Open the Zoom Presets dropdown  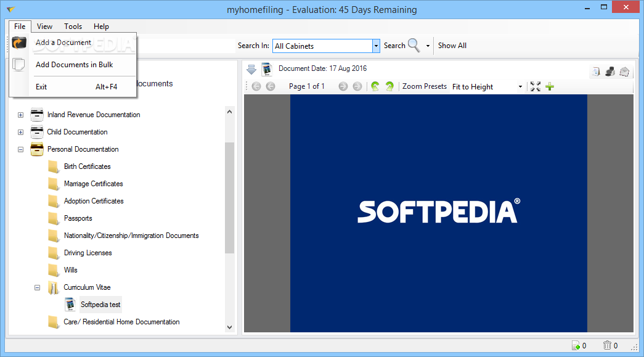pyautogui.click(x=520, y=87)
